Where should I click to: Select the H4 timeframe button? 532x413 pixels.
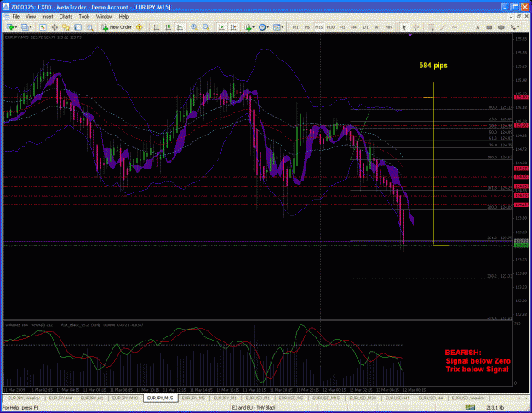(354, 27)
